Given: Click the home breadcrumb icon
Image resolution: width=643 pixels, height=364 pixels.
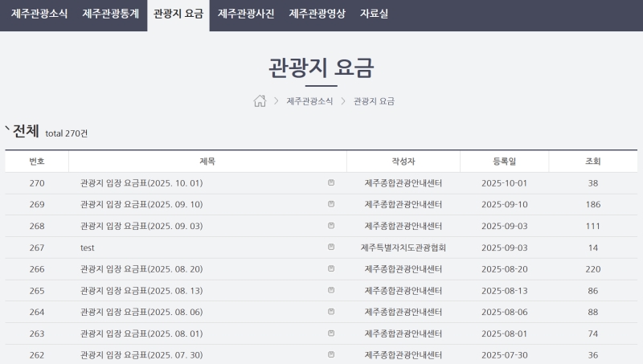Looking at the screenshot, I should point(260,100).
